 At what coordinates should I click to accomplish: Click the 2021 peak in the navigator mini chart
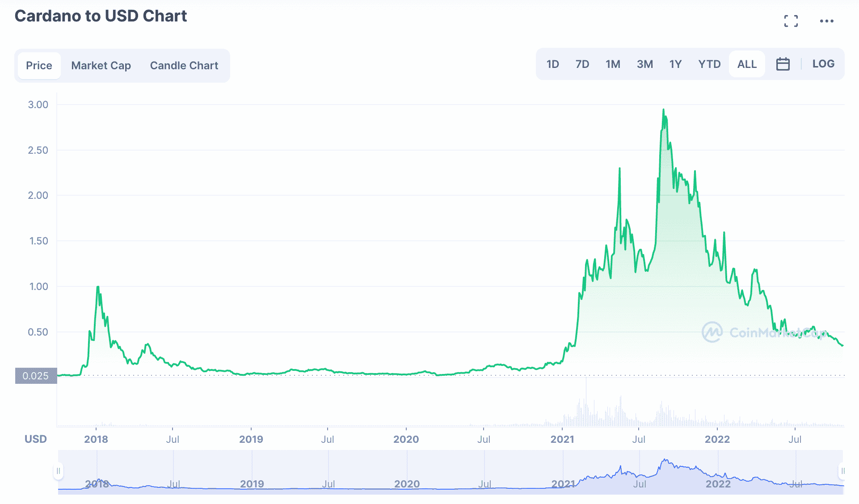[x=665, y=460]
